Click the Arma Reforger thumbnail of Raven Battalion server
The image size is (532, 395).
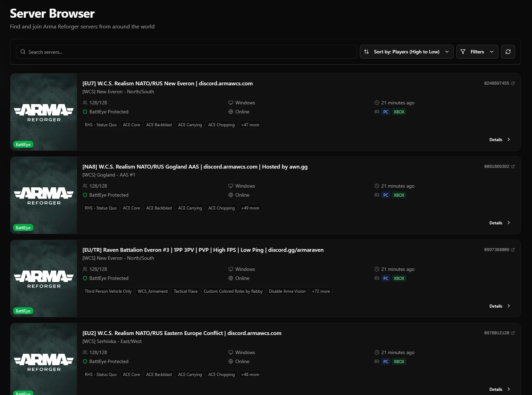44,278
